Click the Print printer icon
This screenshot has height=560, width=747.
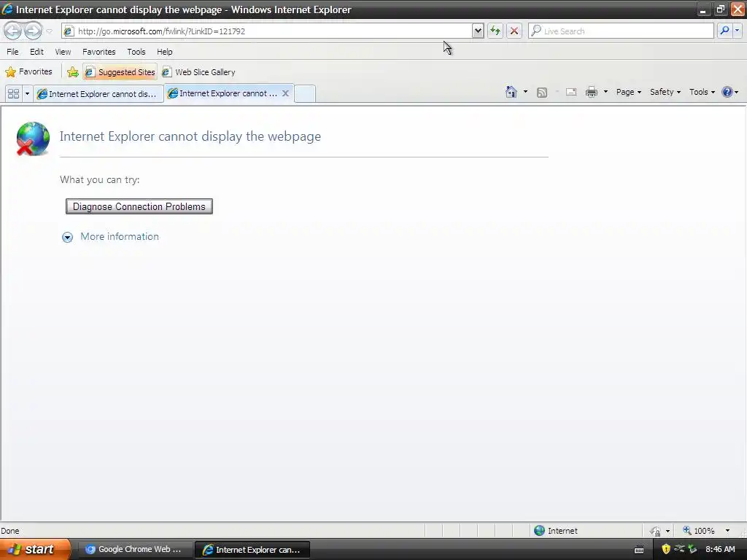(x=591, y=92)
